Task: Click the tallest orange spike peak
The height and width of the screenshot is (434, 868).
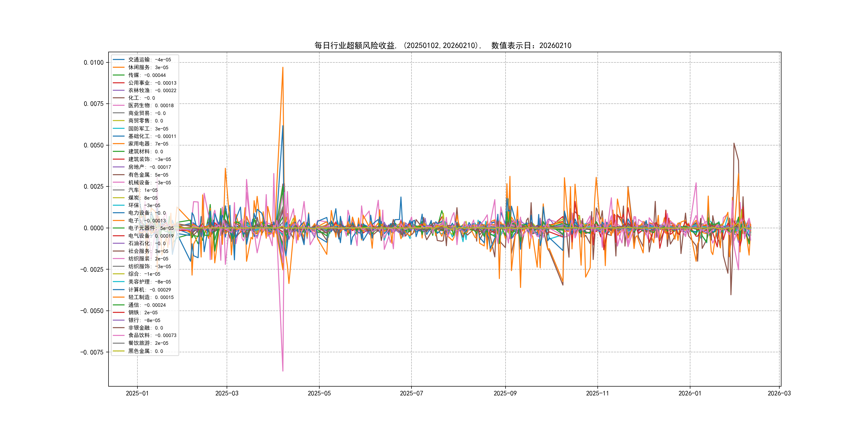Action: click(x=283, y=68)
